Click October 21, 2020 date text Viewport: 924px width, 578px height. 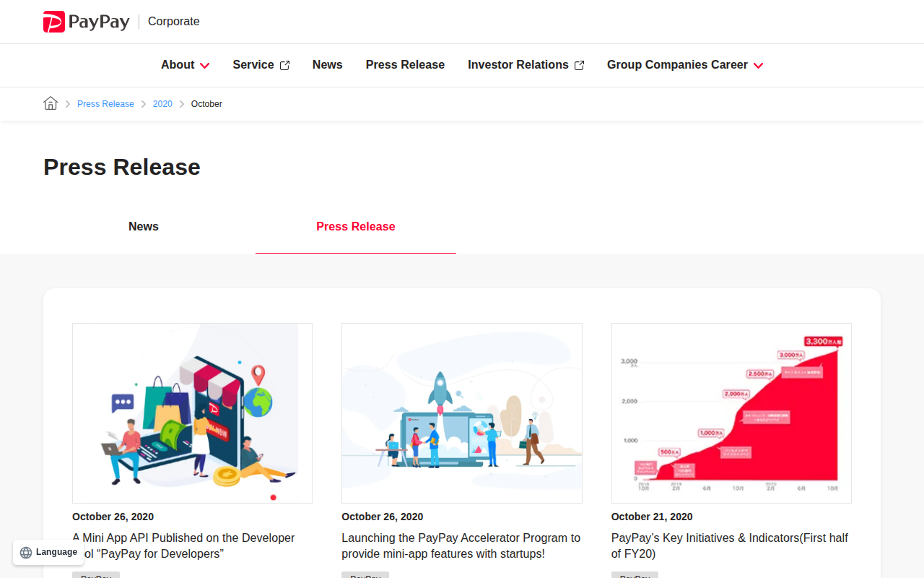click(652, 517)
